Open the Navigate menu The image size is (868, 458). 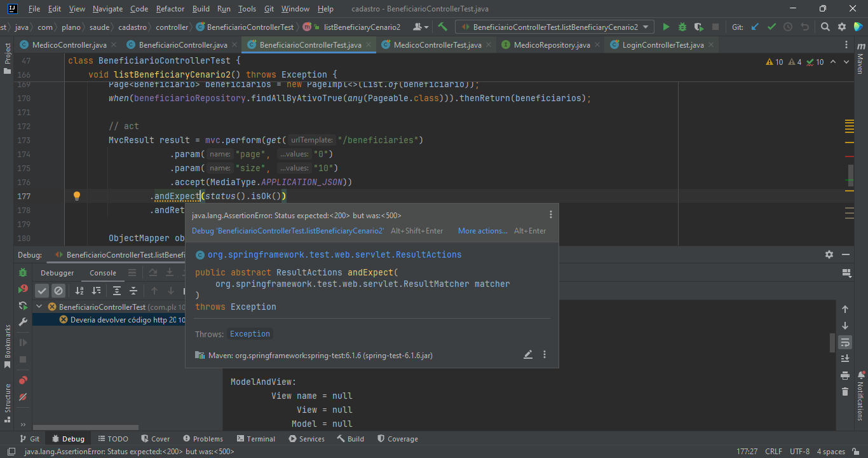[107, 9]
